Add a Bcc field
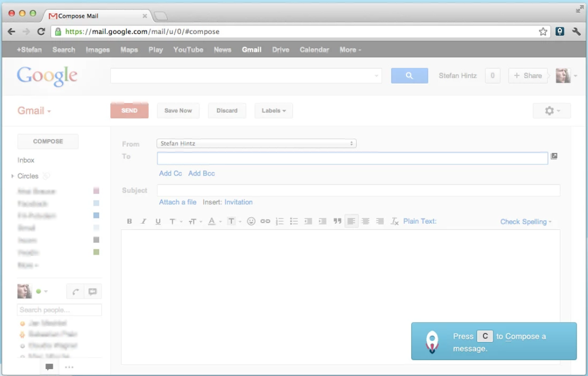 [x=202, y=173]
